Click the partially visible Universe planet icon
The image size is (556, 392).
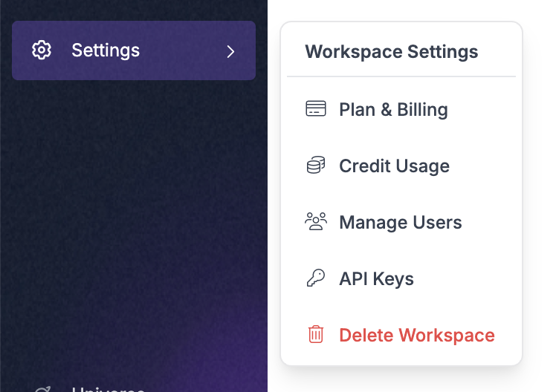point(42,389)
